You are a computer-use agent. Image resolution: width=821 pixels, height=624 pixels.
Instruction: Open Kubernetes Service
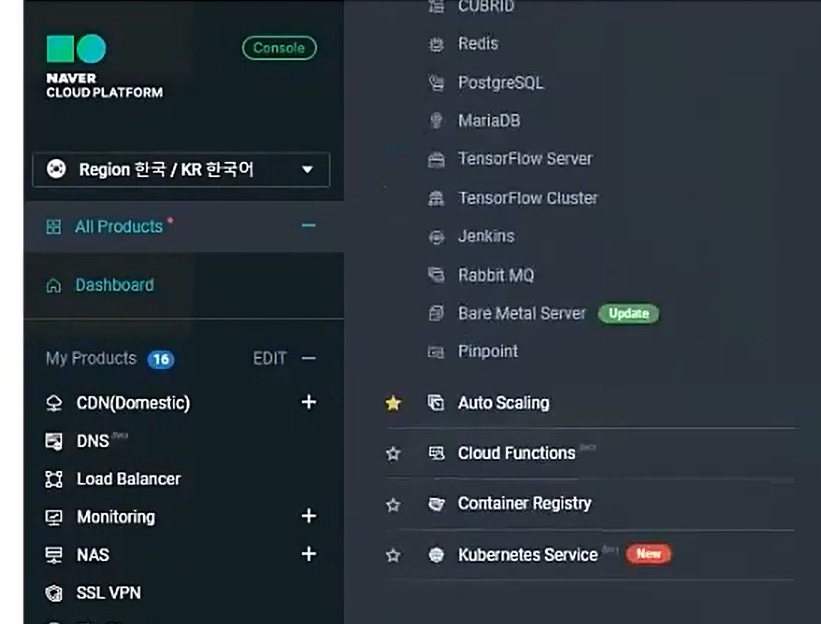point(528,554)
